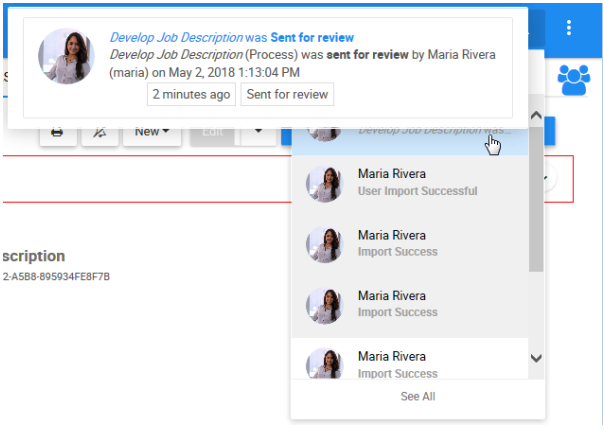Viewport: 604px width, 443px height.
Task: Open the blue 'Develop Job Description' link
Action: click(x=176, y=37)
